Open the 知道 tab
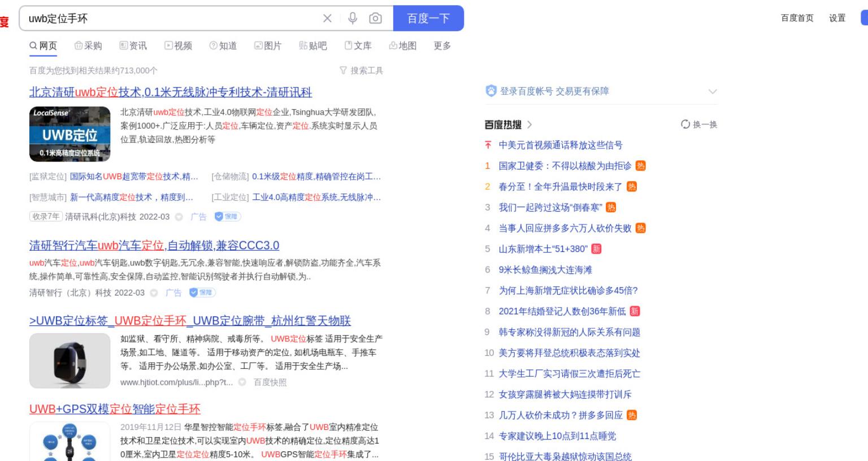Screen dimensions: 868x461 [223, 46]
